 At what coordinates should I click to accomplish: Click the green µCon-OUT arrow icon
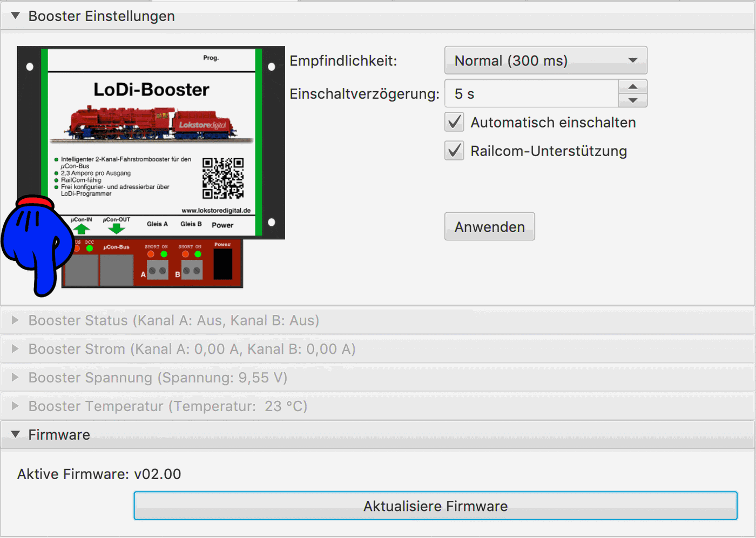116,229
